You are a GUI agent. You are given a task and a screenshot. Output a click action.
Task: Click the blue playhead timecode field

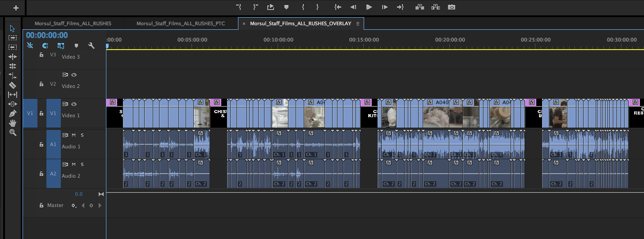coord(47,35)
